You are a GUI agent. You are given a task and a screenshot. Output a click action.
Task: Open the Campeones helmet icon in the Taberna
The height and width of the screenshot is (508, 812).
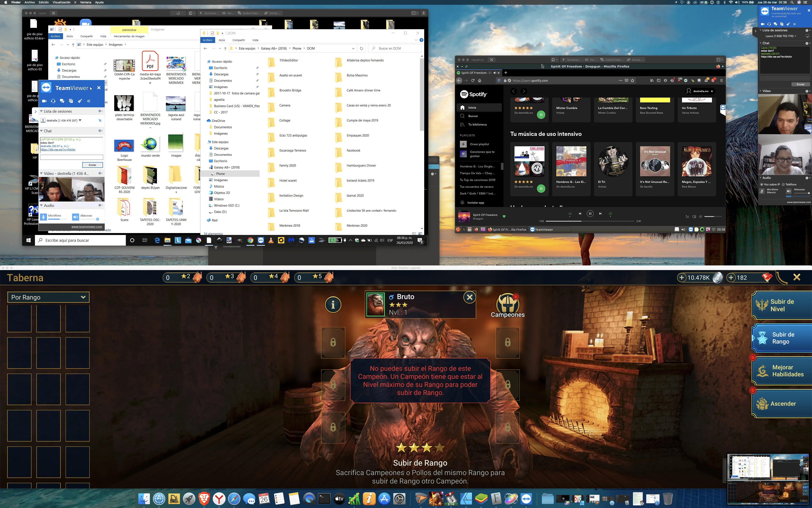point(508,305)
